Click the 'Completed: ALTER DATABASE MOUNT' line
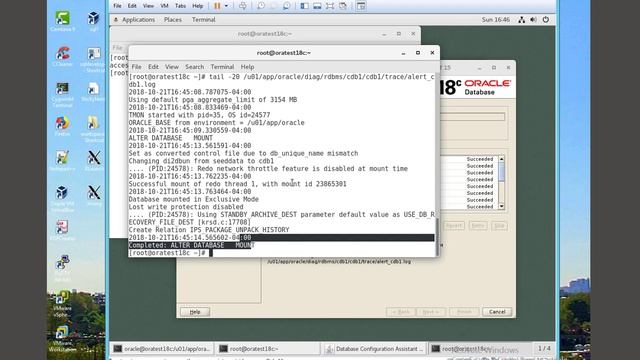The height and width of the screenshot is (360, 640). point(191,245)
